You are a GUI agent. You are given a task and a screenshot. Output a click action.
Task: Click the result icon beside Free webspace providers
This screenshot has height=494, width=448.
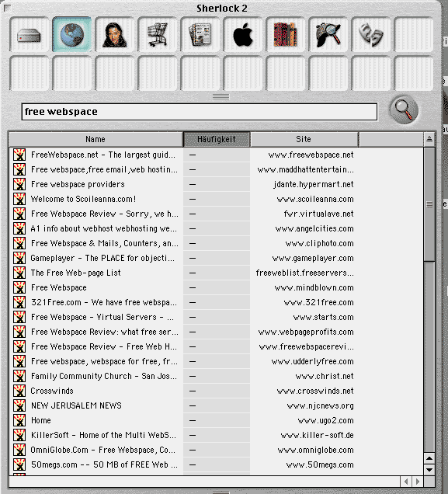(x=19, y=184)
